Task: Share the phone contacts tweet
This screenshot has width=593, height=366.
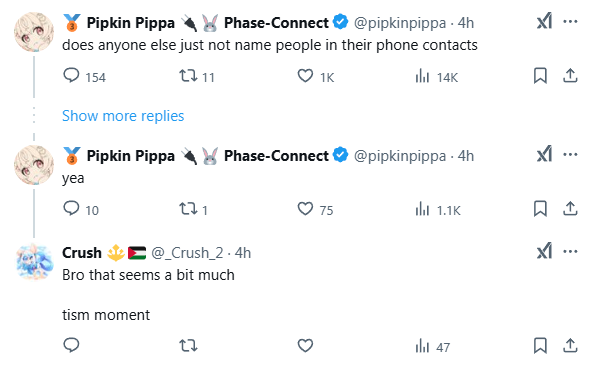Action: pyautogui.click(x=570, y=76)
